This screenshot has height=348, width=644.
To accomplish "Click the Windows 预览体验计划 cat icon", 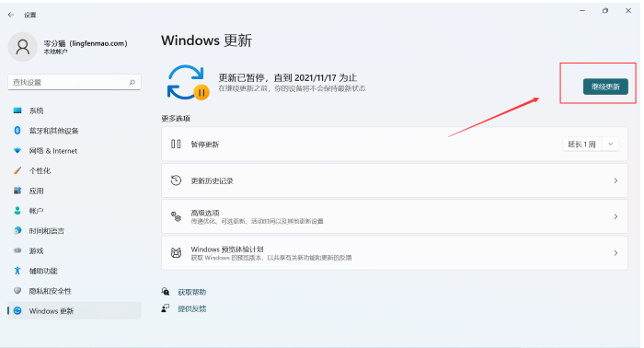I will tap(176, 252).
